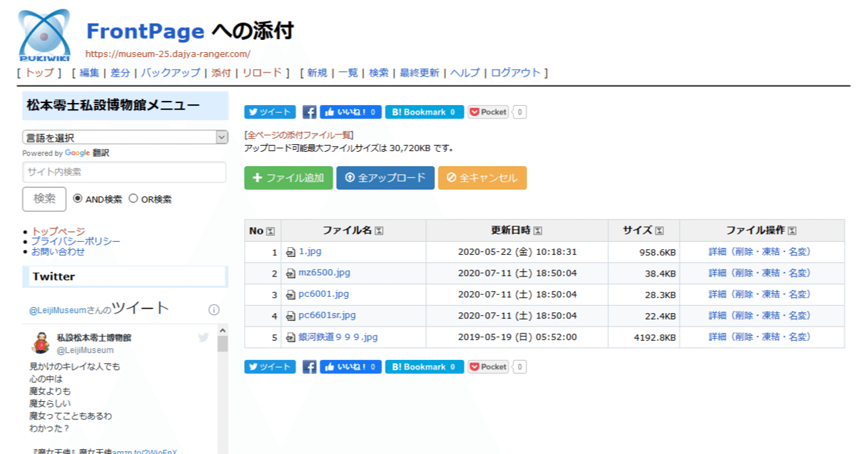Click the top Hatena Bookmark button
The height and width of the screenshot is (454, 868).
click(425, 112)
